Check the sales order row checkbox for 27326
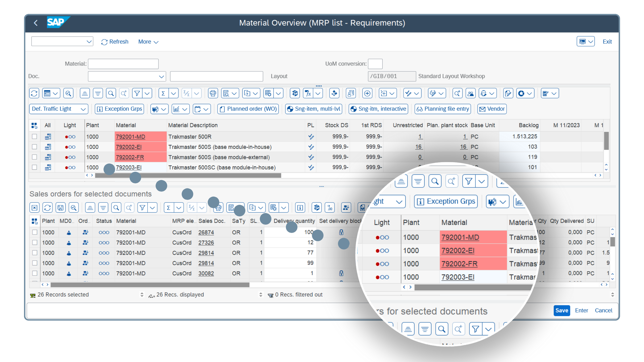Screen dimensions: 644x362 35,243
